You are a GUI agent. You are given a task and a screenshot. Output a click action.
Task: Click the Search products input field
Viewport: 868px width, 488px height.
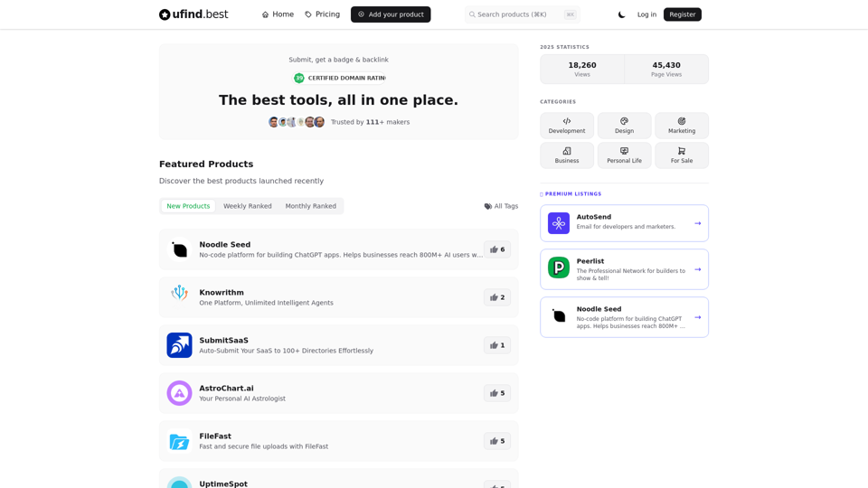coord(523,14)
